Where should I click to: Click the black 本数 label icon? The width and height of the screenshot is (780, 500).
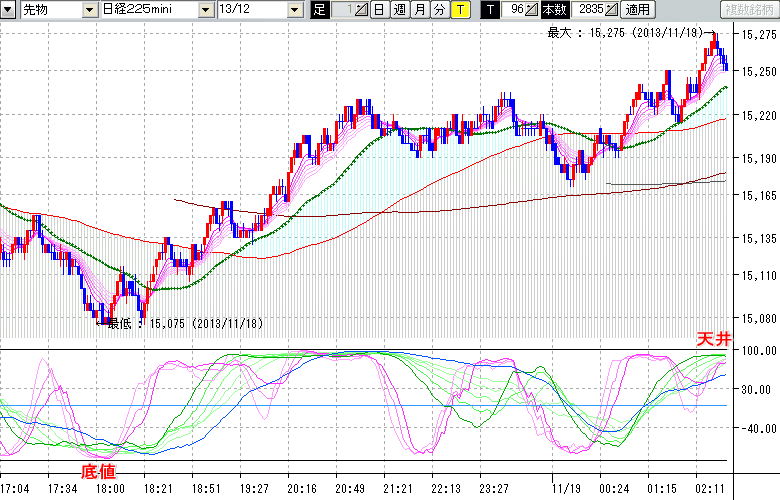[x=553, y=10]
